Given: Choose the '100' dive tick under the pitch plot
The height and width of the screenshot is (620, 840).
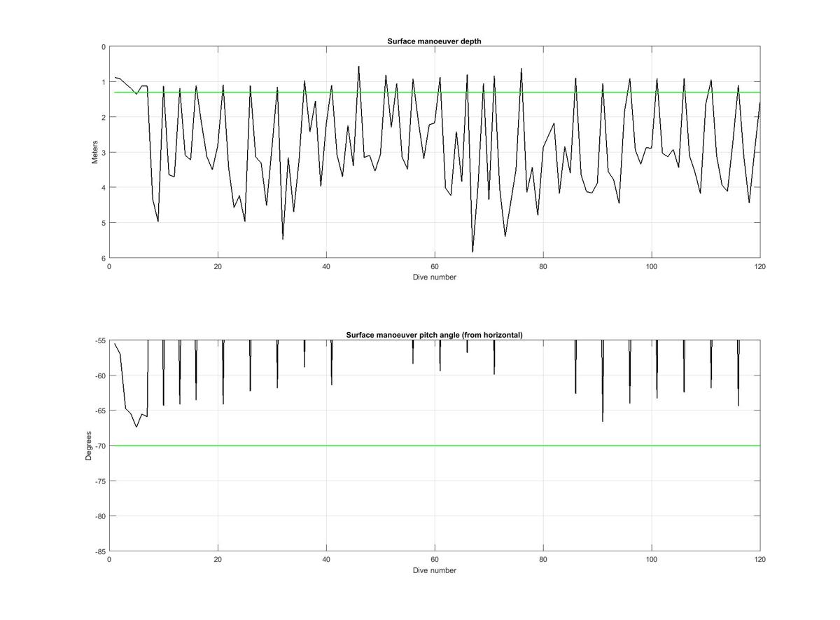Looking at the screenshot, I should click(652, 560).
